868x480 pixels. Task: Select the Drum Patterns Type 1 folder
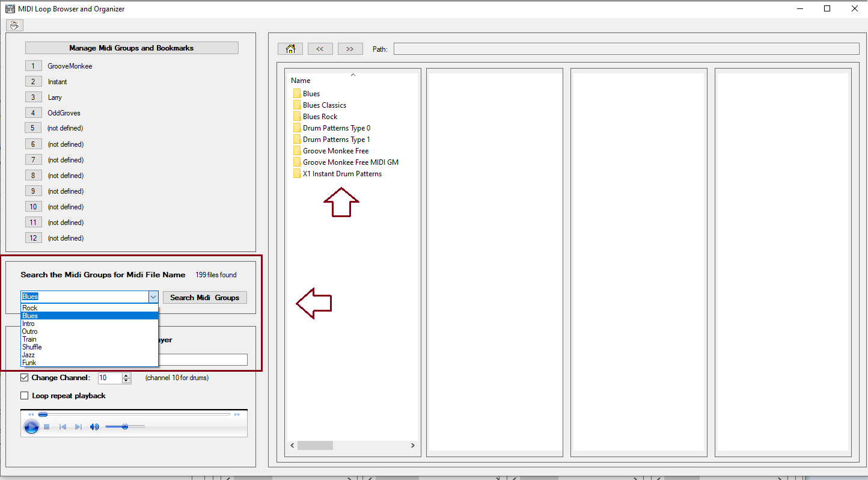coord(332,139)
